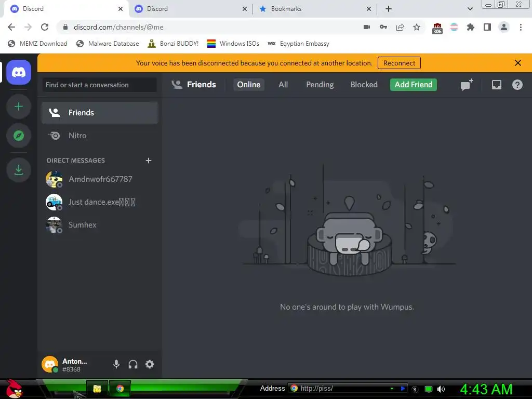Explore public servers compass icon
532x399 pixels.
pyautogui.click(x=19, y=136)
